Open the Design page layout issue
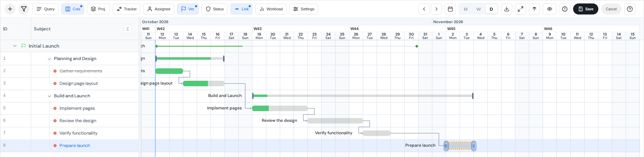Viewport: 644px width, 157px height. [x=79, y=84]
